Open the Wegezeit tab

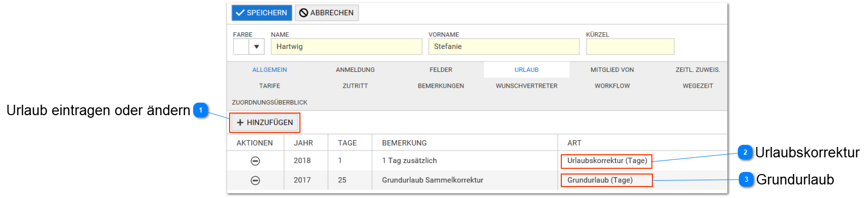(x=698, y=86)
